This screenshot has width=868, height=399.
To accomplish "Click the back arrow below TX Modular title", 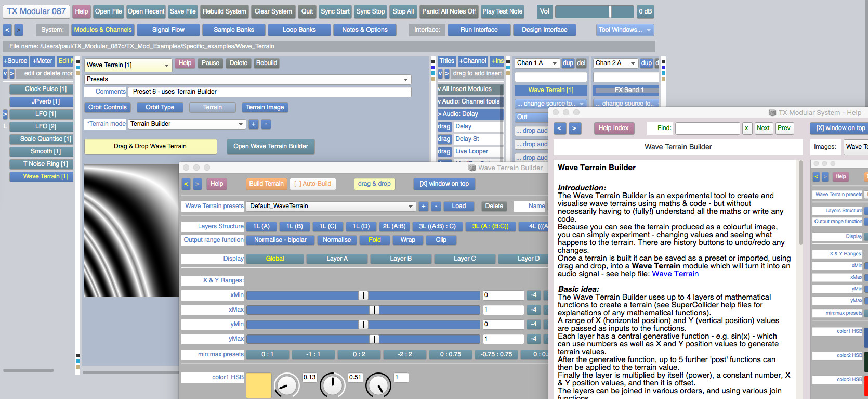I will [x=7, y=30].
